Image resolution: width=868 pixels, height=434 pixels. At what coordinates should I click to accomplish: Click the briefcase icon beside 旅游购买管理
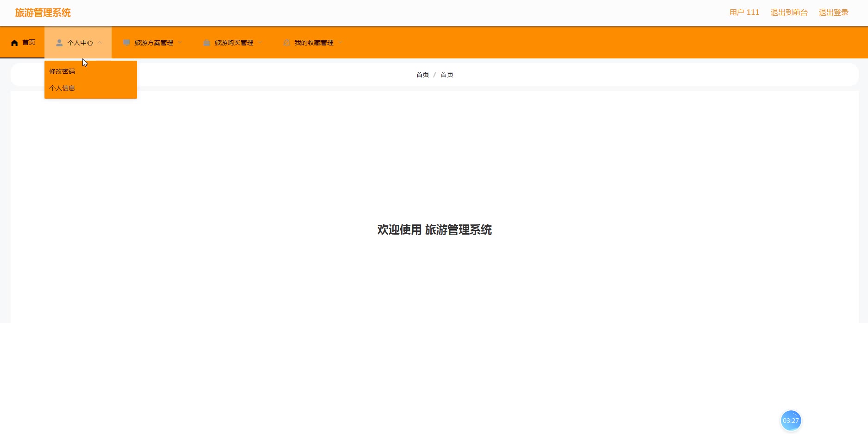[207, 43]
